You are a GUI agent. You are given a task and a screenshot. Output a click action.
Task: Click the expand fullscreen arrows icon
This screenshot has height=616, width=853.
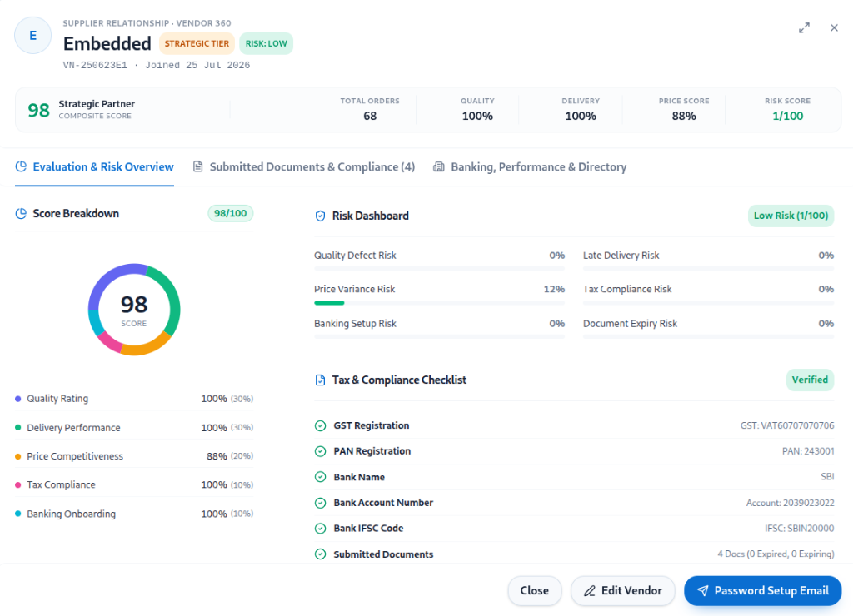click(804, 27)
